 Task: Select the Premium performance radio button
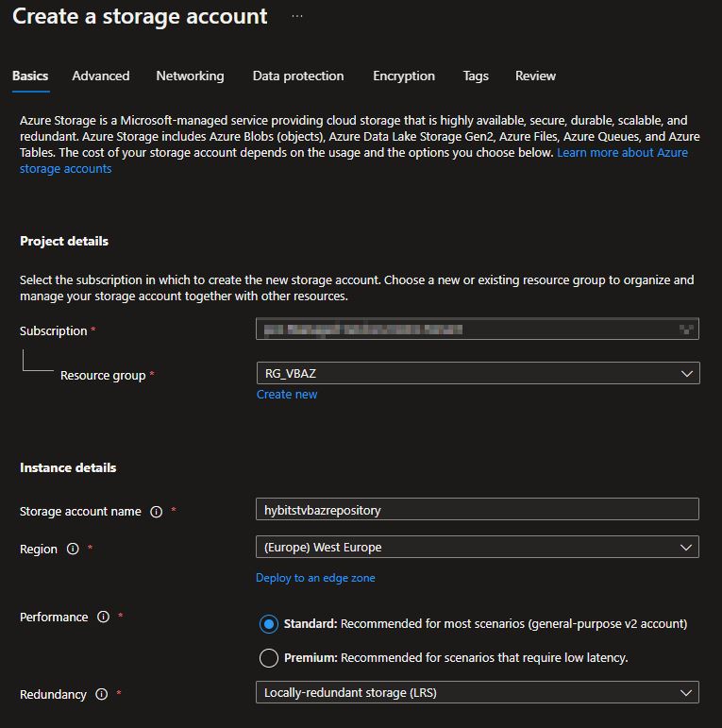(x=269, y=657)
